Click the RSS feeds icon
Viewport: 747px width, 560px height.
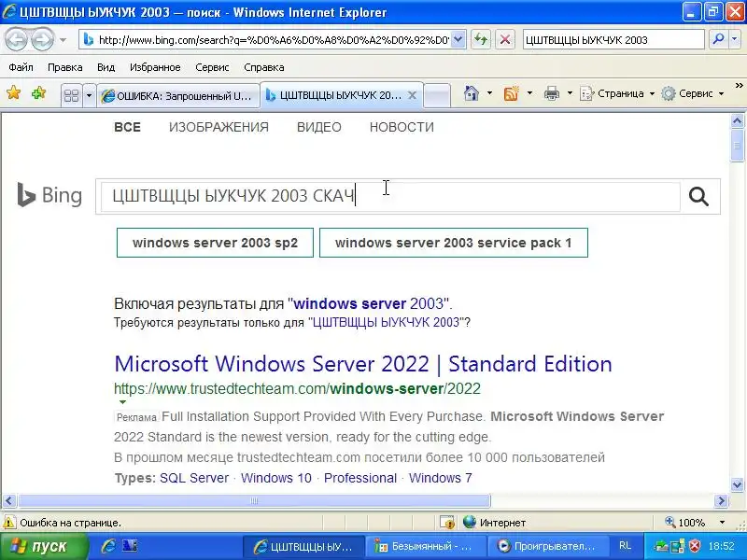(x=511, y=93)
